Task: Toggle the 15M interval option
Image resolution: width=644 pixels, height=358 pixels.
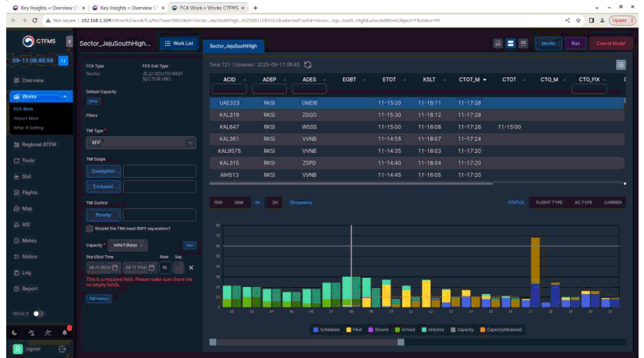Action: coord(218,203)
